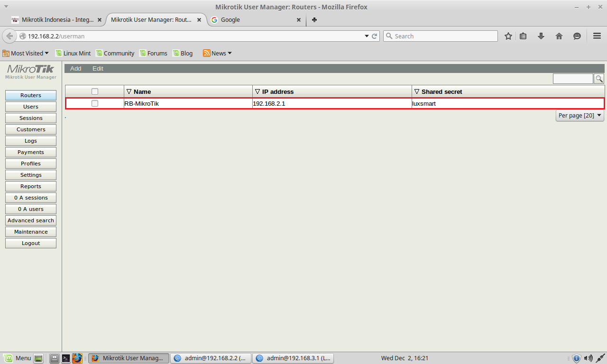Viewport: 607px width, 364px height.
Task: Close the Mikrotik Indonesia tab
Action: coord(100,20)
